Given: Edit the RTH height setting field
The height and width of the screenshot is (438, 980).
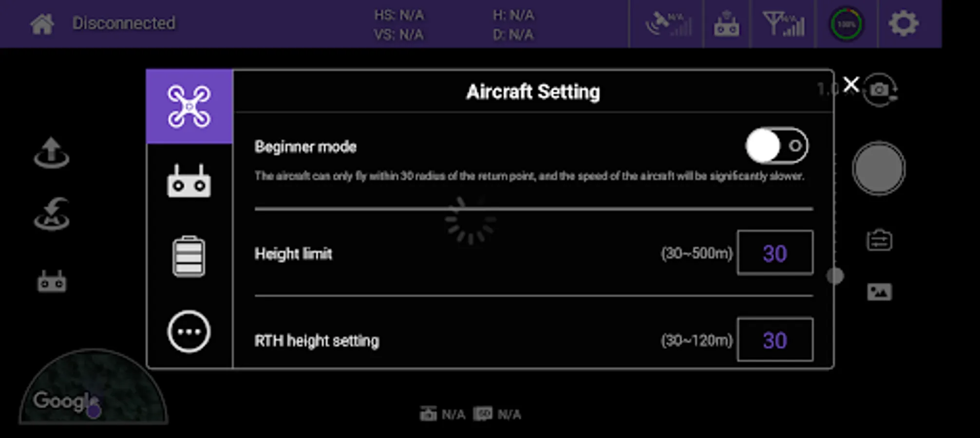Looking at the screenshot, I should (x=775, y=340).
